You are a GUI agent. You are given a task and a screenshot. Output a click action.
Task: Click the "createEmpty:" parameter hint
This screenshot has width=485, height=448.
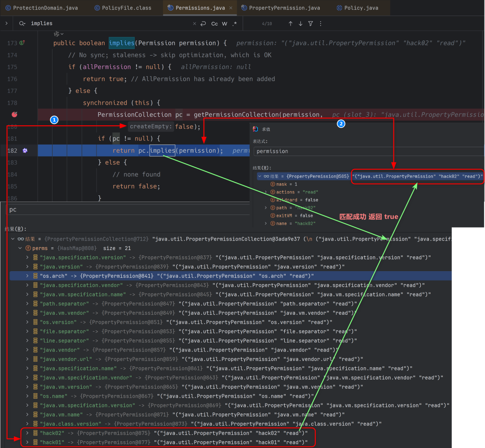(150, 127)
